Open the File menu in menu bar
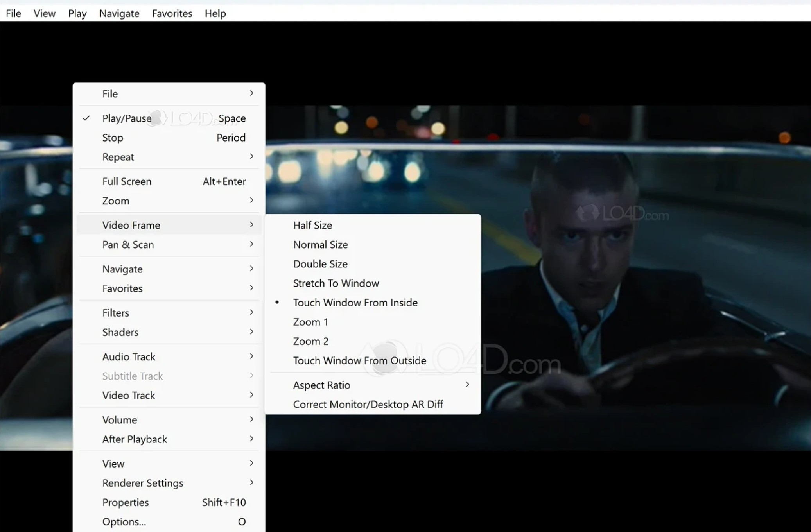The image size is (811, 532). [13, 13]
